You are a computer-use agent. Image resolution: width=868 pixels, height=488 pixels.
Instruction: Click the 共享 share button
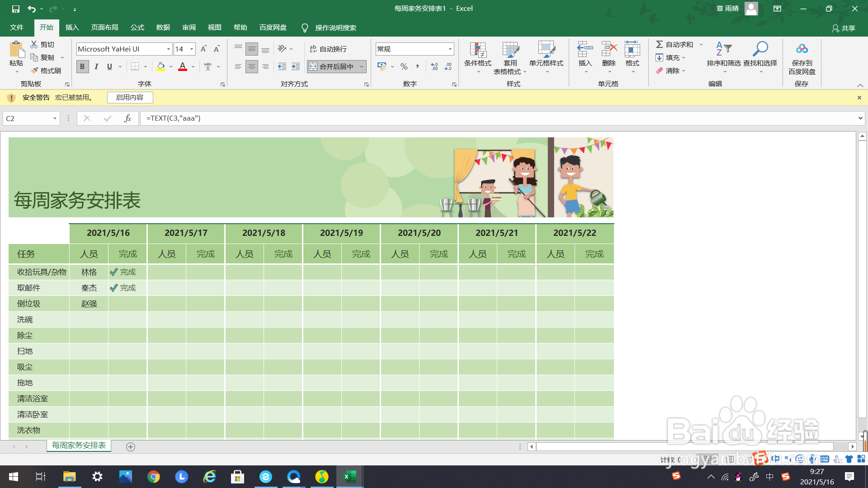tap(843, 28)
